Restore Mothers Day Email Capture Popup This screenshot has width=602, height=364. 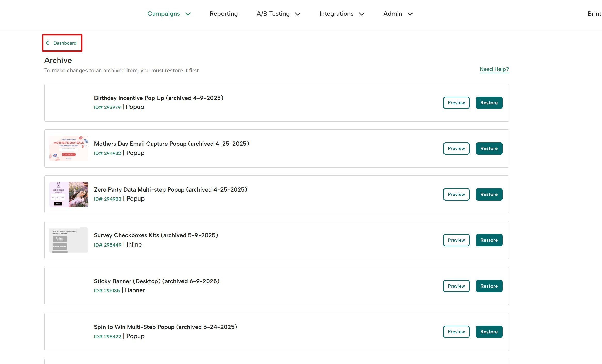point(489,148)
